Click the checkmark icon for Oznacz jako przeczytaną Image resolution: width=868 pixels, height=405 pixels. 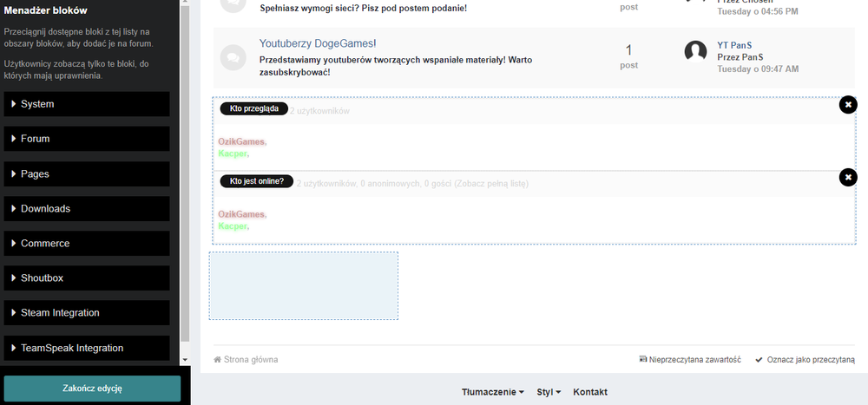pos(759,359)
